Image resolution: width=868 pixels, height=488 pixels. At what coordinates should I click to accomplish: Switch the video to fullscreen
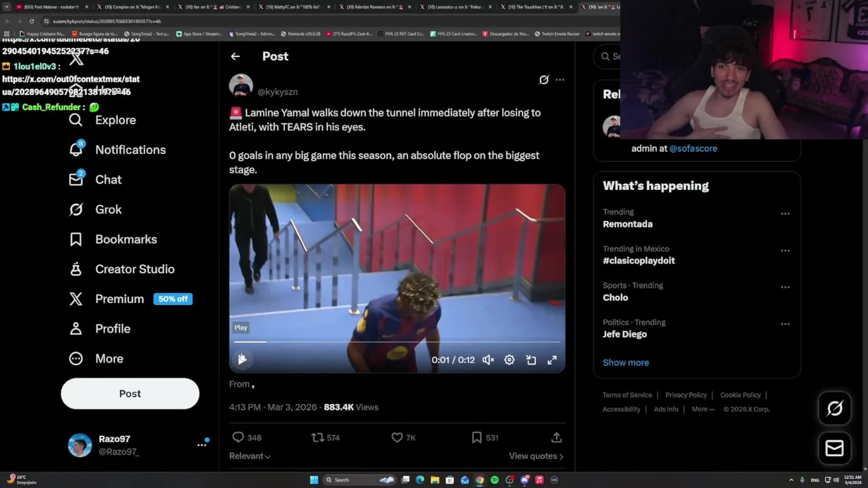click(552, 360)
